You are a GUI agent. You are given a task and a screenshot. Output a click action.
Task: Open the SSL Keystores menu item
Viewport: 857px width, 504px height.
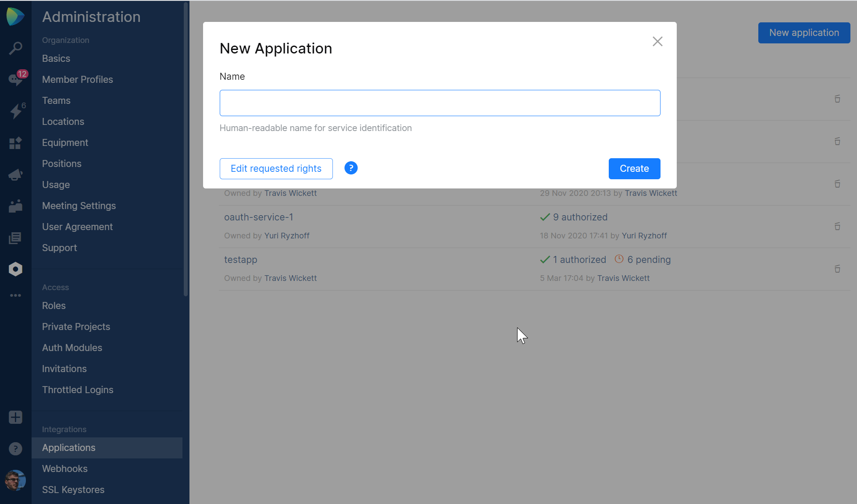tap(73, 490)
